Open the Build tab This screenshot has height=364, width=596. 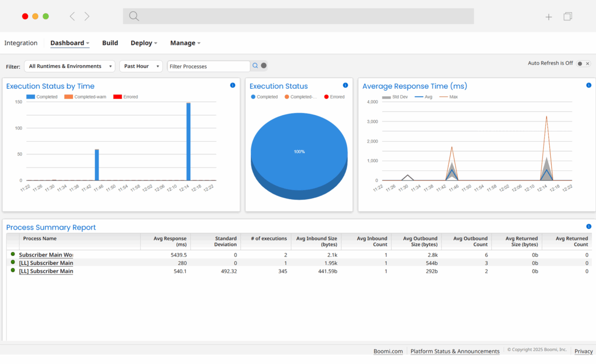pyautogui.click(x=110, y=43)
